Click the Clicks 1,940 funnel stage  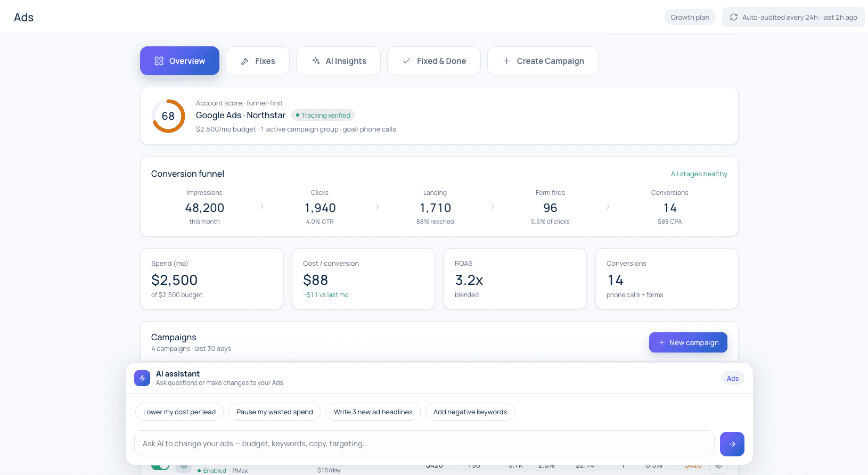(320, 207)
